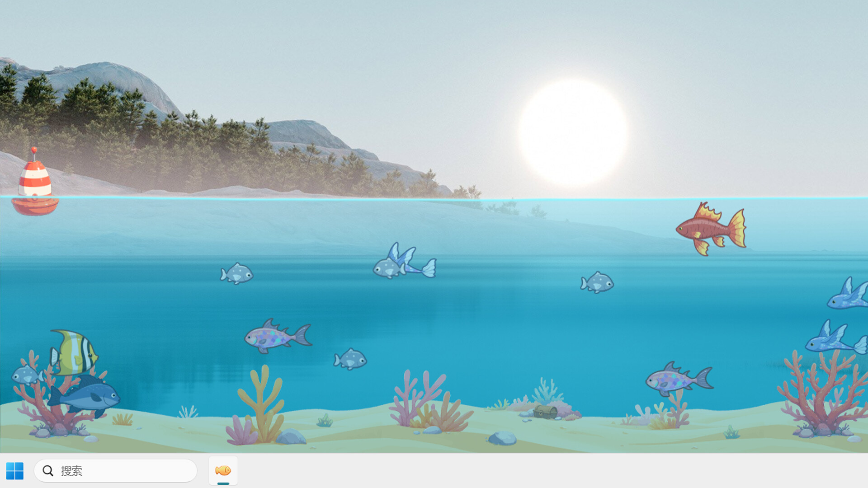
Task: Click the 搜索 taskbar search box
Action: [116, 471]
